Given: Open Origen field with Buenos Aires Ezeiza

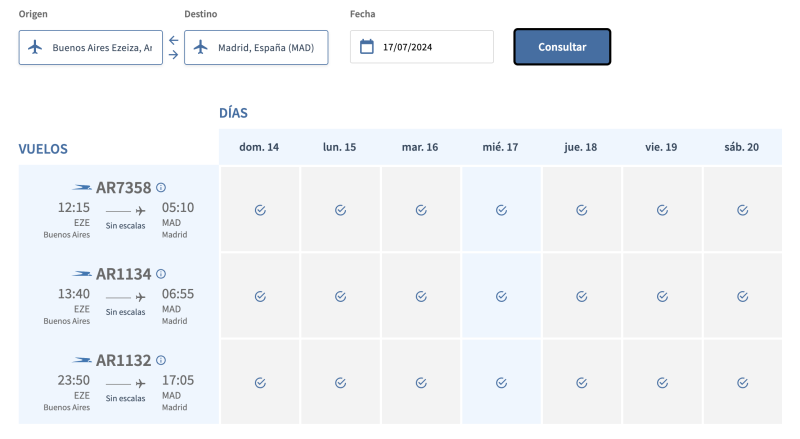Looking at the screenshot, I should [101, 47].
